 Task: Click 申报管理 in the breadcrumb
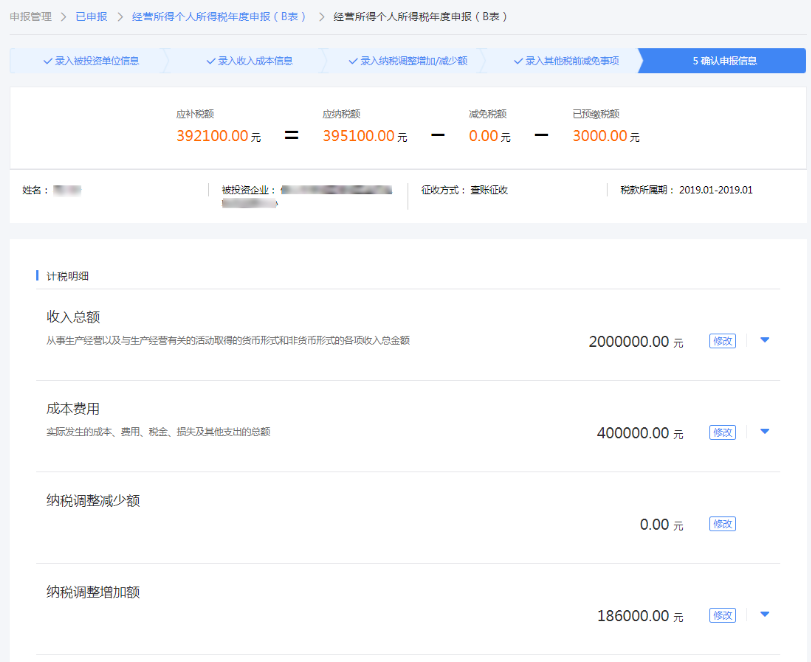tap(30, 17)
